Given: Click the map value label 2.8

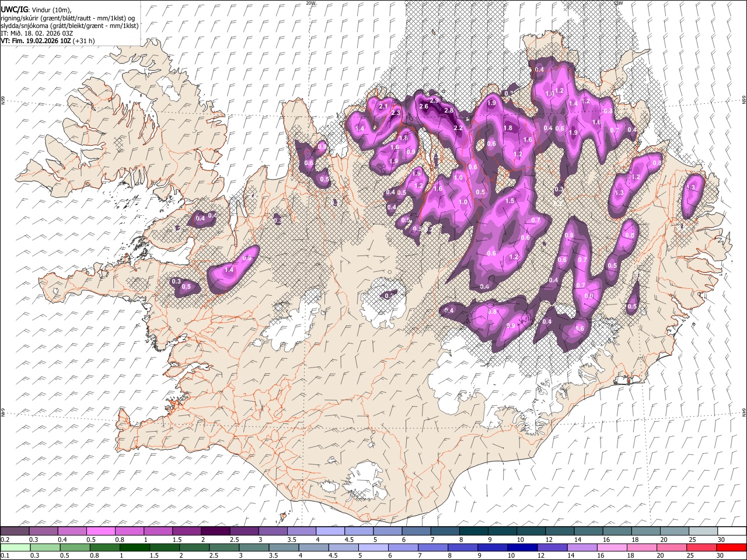Looking at the screenshot, I should (449, 110).
